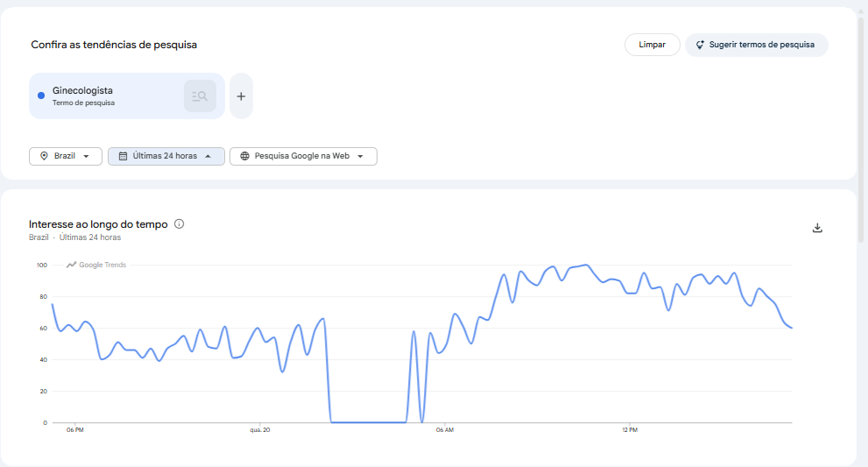Download the interest over time chart
868x467 pixels.
[817, 228]
